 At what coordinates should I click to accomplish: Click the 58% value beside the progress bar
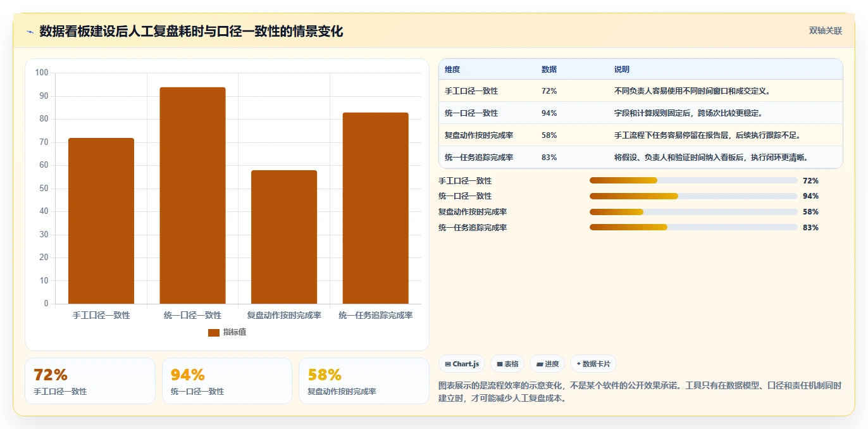point(810,212)
